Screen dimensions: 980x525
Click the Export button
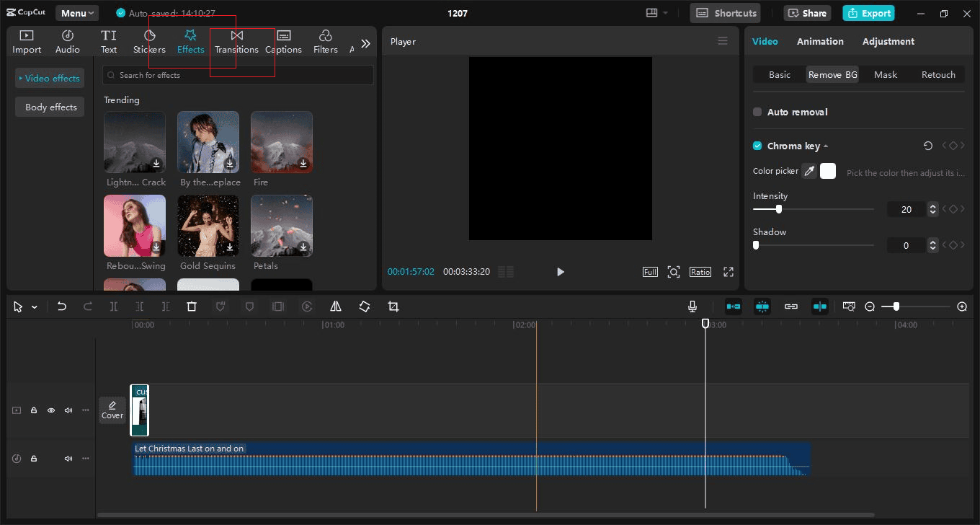coord(868,13)
